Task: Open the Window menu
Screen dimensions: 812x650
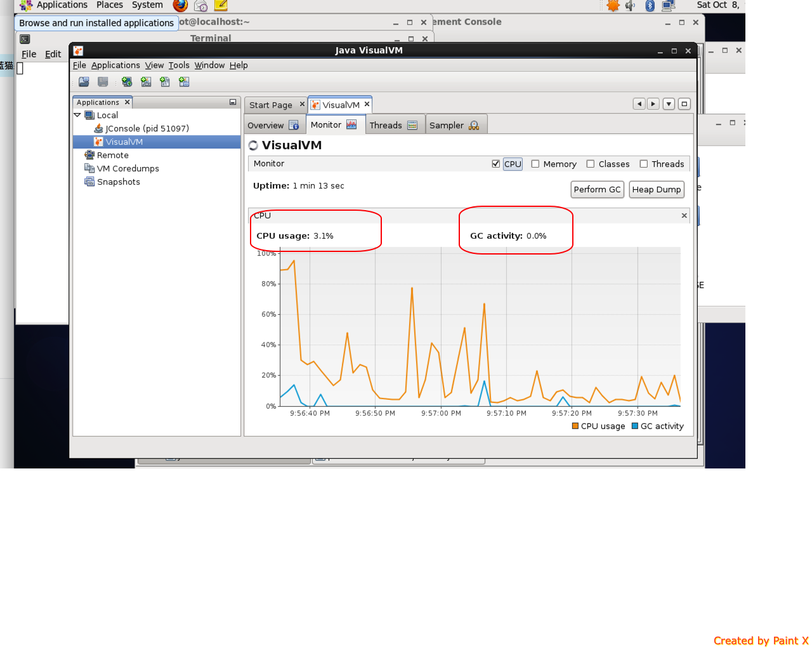Action: [209, 65]
